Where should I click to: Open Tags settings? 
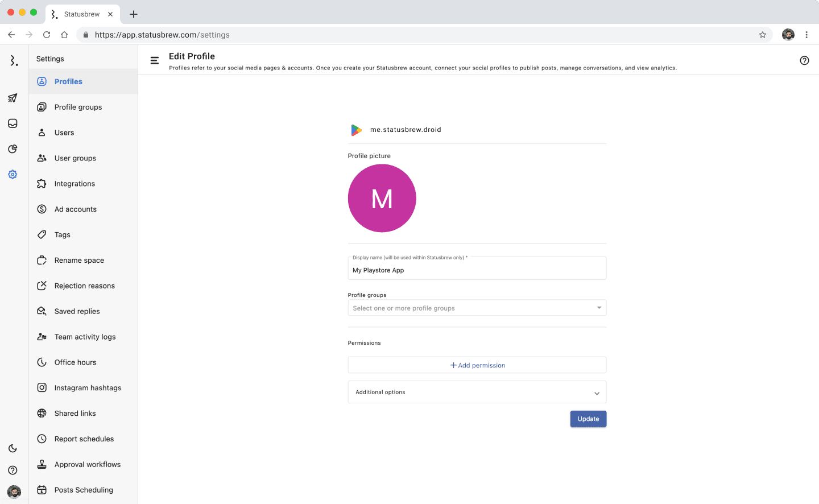84,234
